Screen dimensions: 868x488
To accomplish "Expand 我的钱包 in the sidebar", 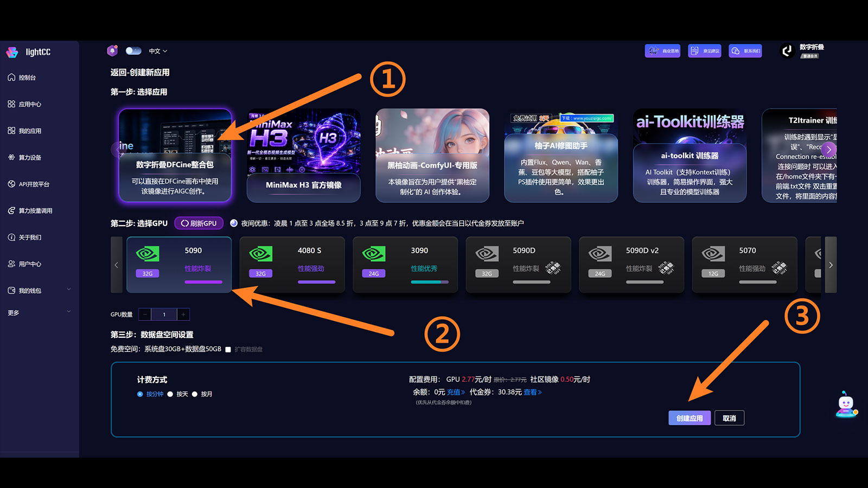I will coord(39,290).
